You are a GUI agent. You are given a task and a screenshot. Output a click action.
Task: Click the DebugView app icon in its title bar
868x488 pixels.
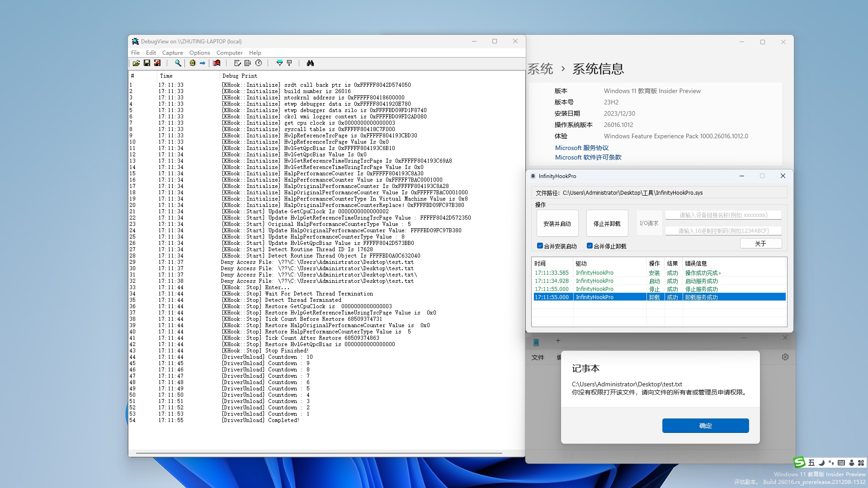tap(135, 42)
